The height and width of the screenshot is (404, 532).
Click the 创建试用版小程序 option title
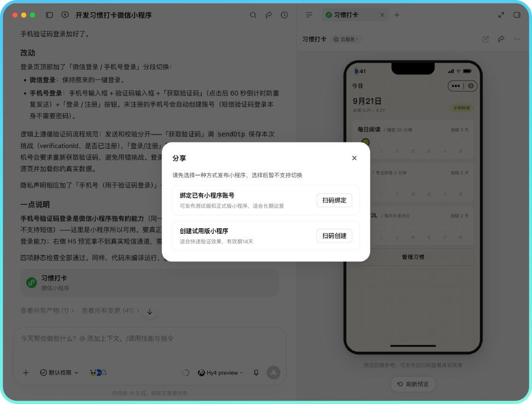tap(204, 231)
